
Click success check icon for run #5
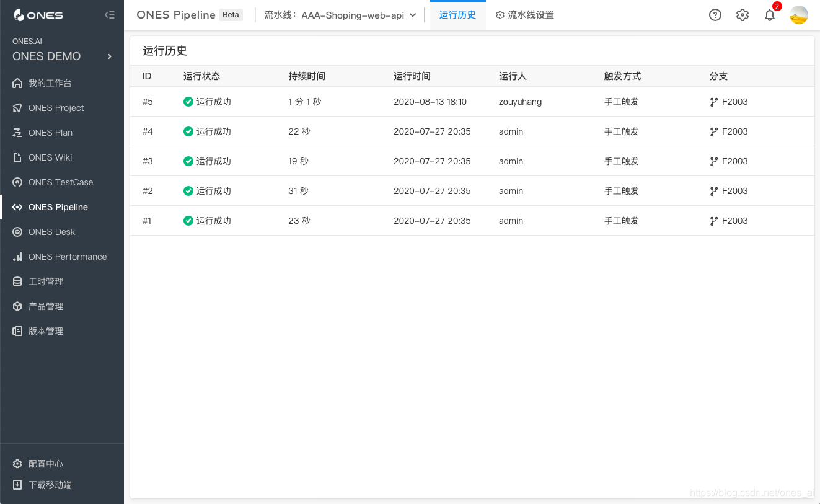coord(188,102)
